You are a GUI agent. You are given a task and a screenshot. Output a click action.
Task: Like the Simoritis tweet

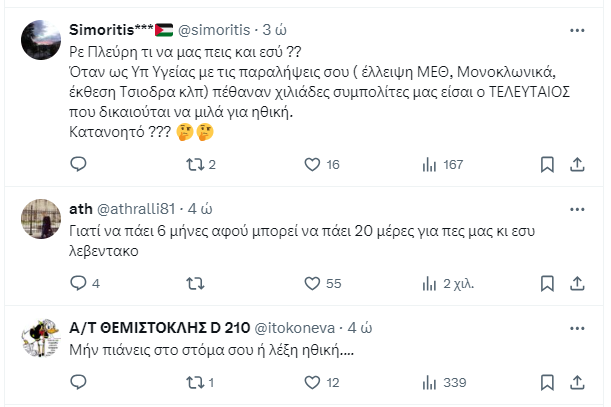(x=310, y=164)
